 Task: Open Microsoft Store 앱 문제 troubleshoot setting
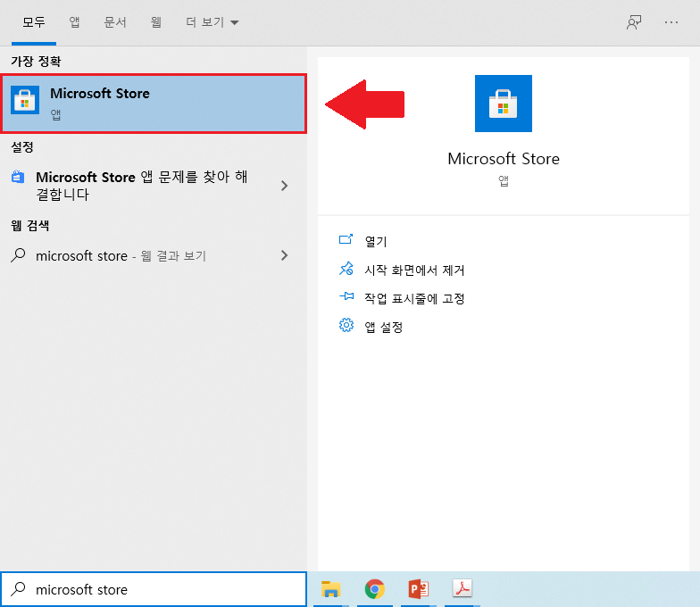pos(154,186)
